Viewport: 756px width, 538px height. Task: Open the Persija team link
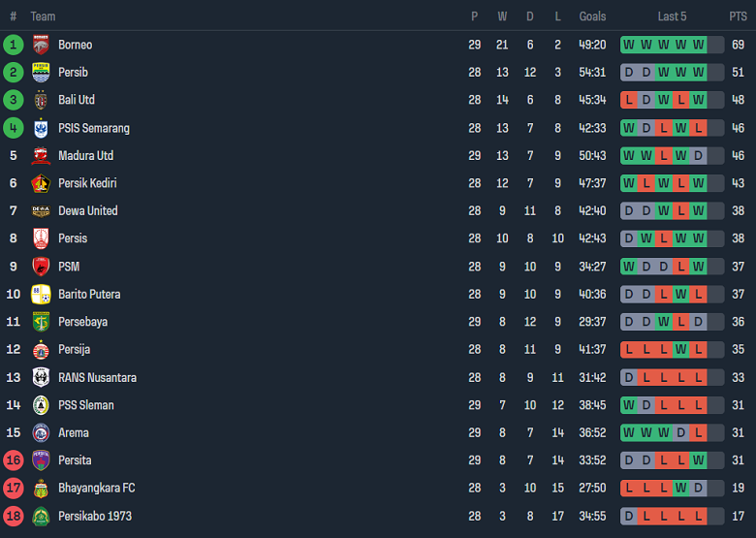pos(74,349)
